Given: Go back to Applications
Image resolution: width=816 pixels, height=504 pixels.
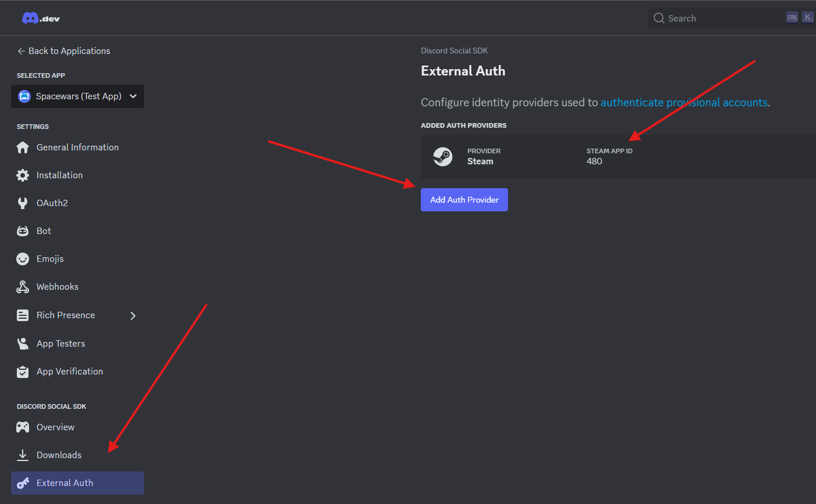Looking at the screenshot, I should [63, 51].
